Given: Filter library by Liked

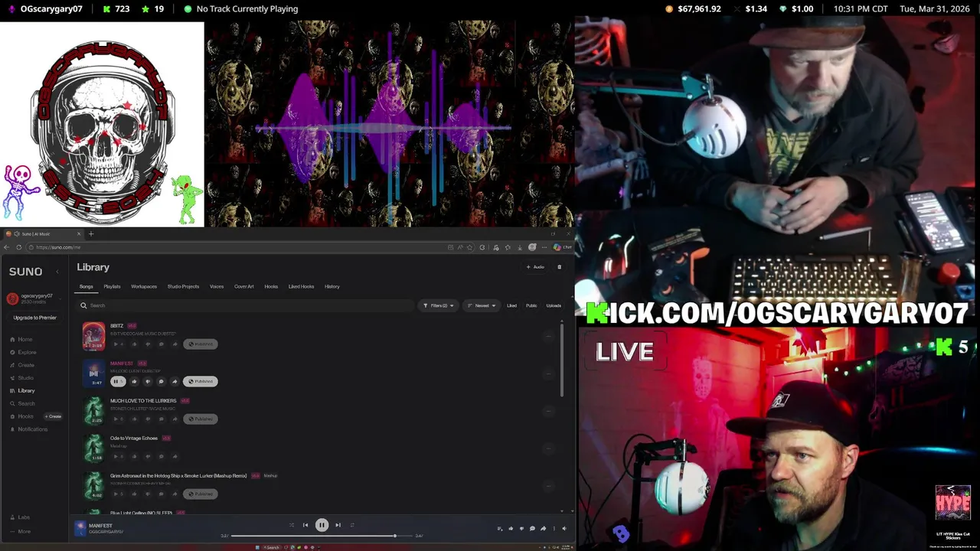Looking at the screenshot, I should [x=511, y=305].
